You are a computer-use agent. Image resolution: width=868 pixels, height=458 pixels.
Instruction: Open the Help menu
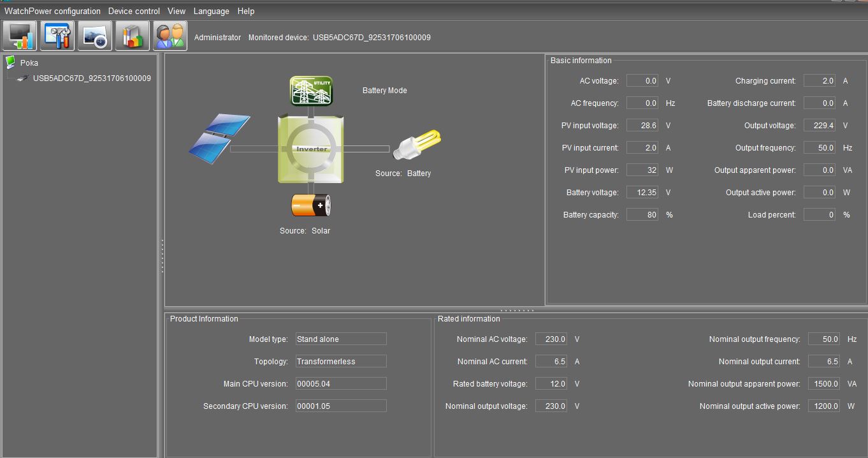246,11
